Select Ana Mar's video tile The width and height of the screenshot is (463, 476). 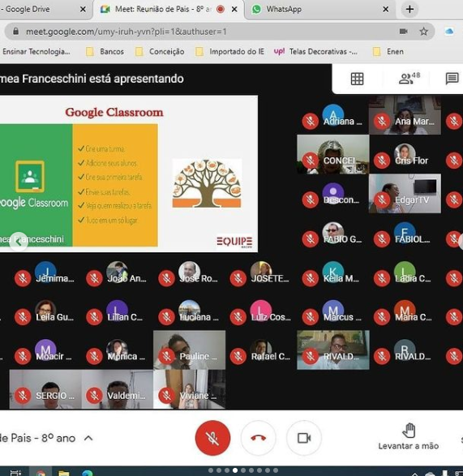405,115
